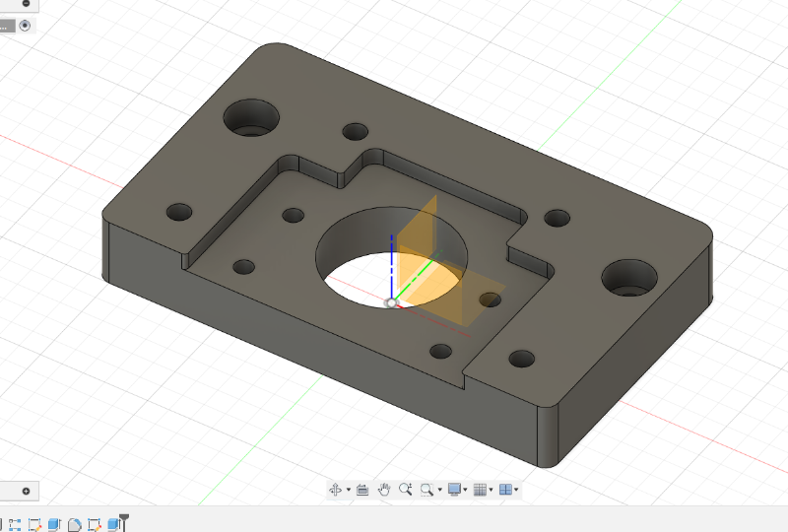Select the Fillet feature in the timeline
The image size is (788, 532).
[74, 524]
